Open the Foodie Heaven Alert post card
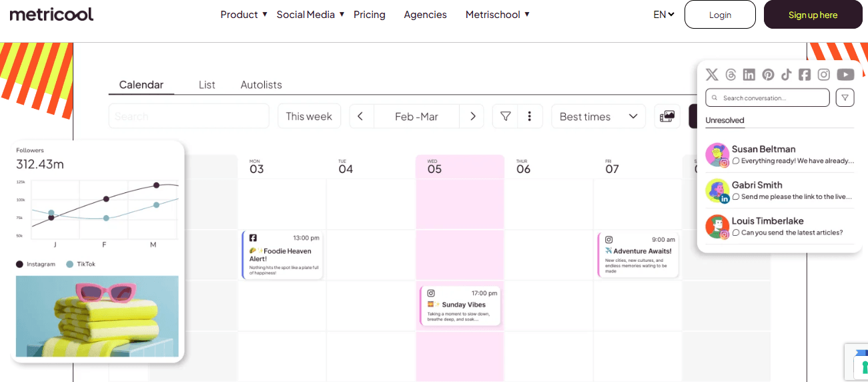This screenshot has height=382, width=868. pos(282,254)
